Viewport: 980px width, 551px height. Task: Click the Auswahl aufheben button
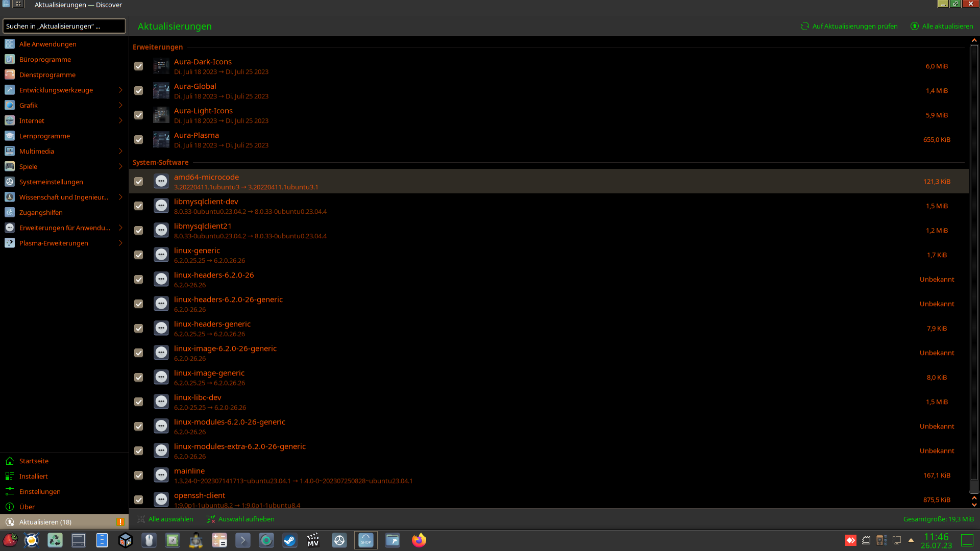240,519
